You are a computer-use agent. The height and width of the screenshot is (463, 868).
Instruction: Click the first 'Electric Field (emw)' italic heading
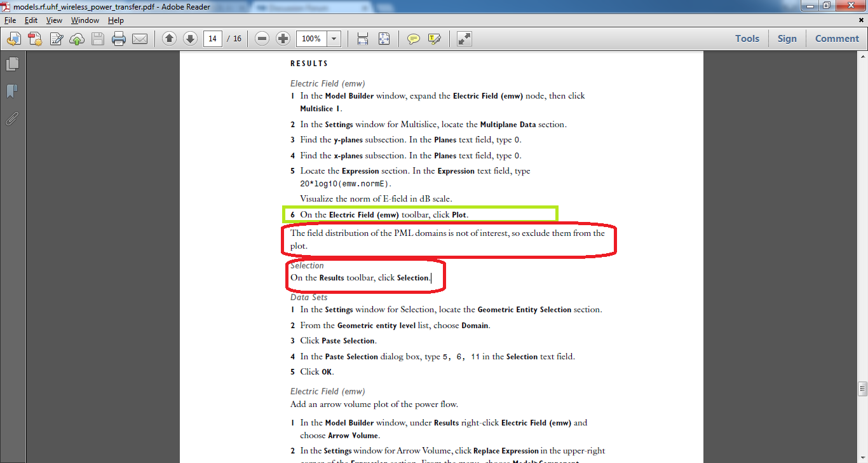328,83
